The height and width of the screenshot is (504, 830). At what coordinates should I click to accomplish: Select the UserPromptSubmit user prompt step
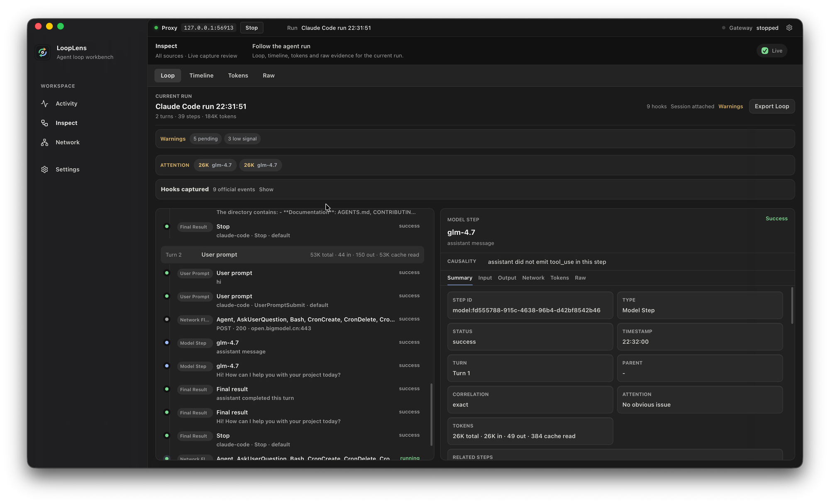[x=292, y=300]
